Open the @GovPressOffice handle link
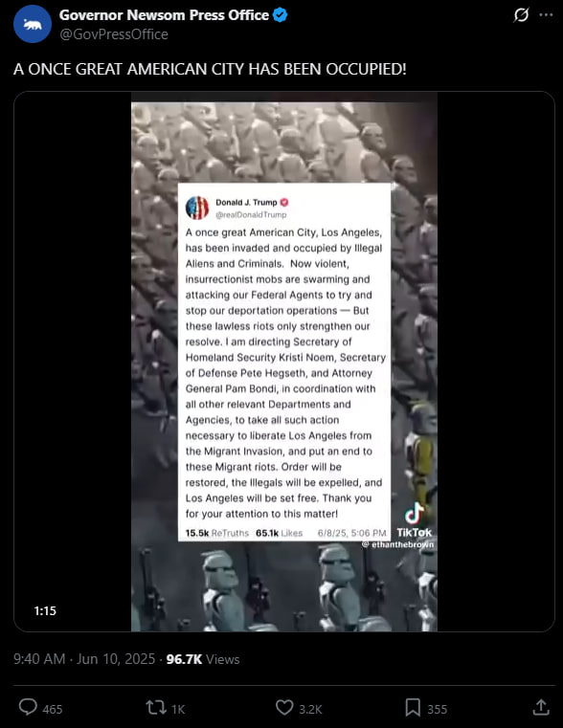This screenshot has height=728, width=563. (x=114, y=34)
